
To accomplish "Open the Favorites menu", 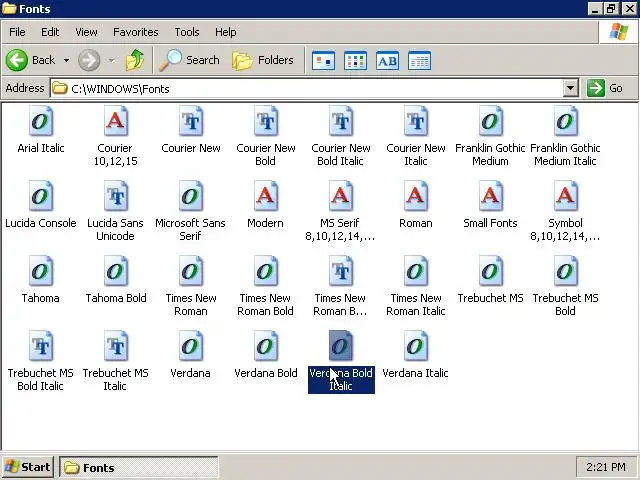I will coord(136,32).
